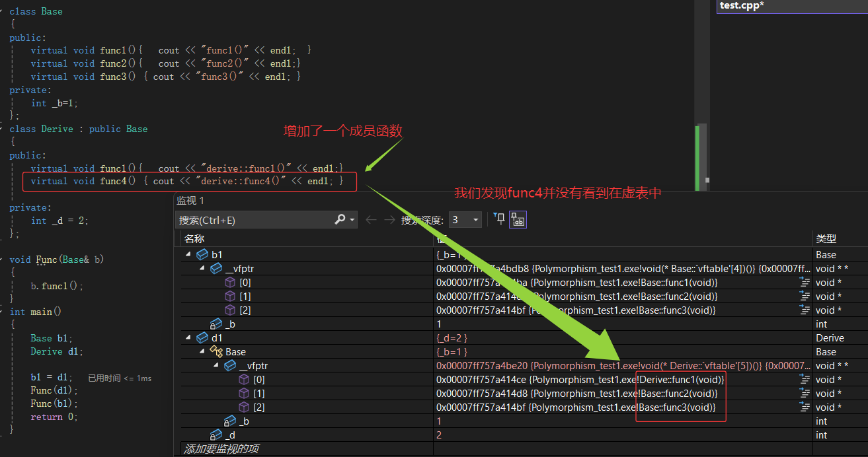Click the 'void Func(Base& b)' code line

(57, 260)
